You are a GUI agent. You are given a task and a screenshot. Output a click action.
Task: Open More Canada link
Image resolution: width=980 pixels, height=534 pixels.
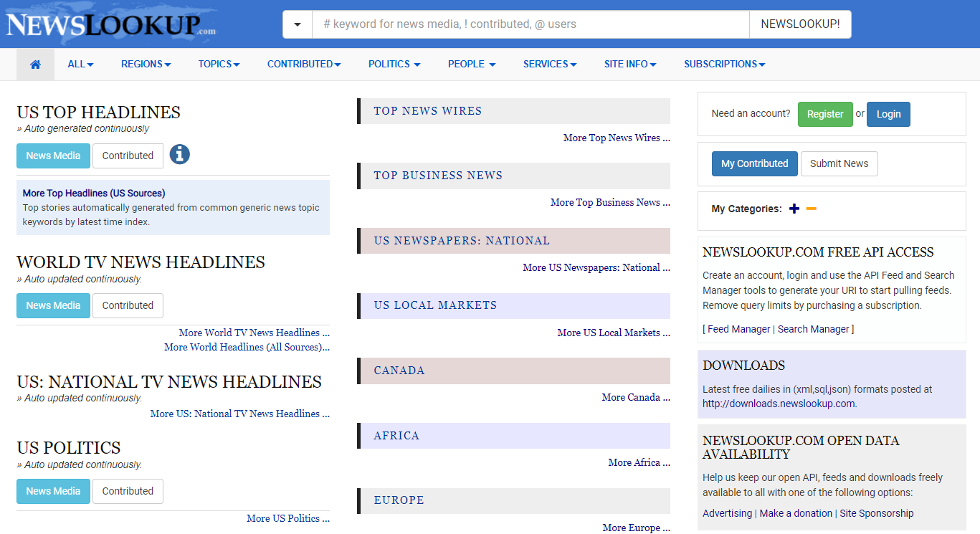[x=636, y=397]
